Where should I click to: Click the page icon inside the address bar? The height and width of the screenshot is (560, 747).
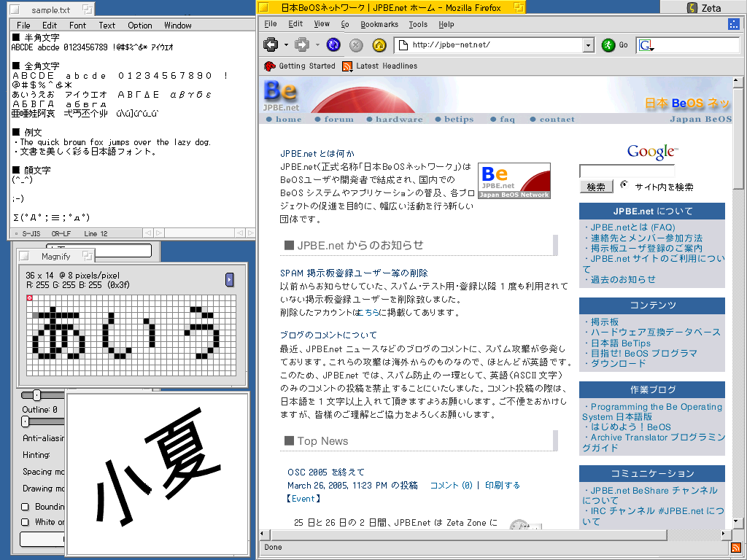pos(403,44)
